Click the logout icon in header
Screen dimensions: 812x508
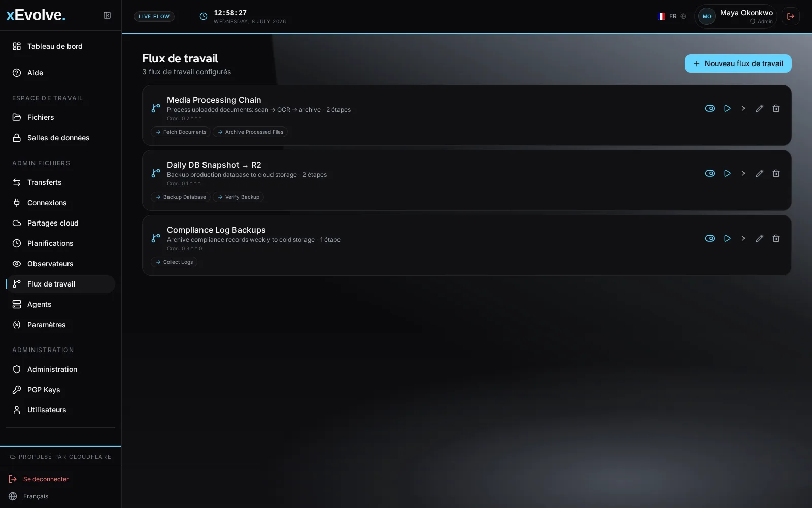point(791,16)
